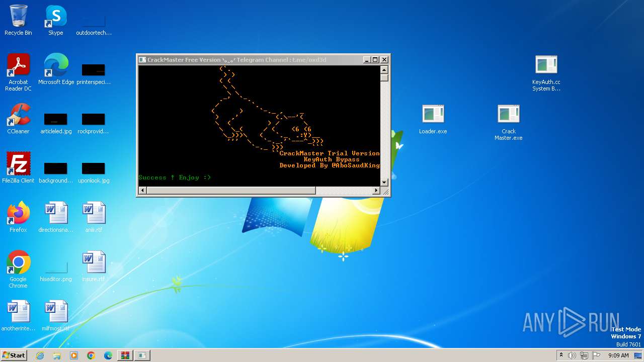Select hiseditor.png on the desktop
Image resolution: width=644 pixels, height=362 pixels.
[56, 271]
